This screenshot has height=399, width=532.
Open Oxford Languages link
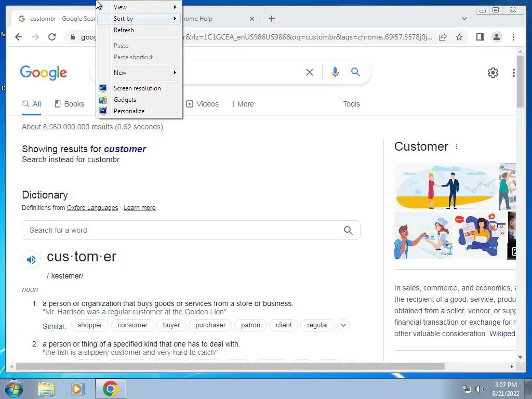(x=92, y=208)
